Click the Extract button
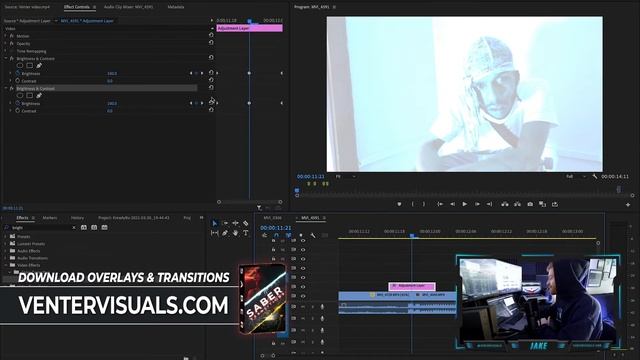640x360 pixels. pos(517,204)
